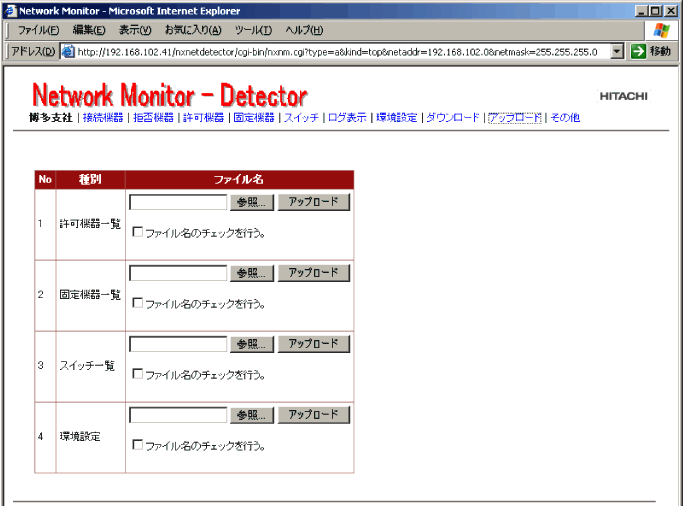Enable file name check for スイッチ一覧
The height and width of the screenshot is (506, 683).
click(138, 374)
